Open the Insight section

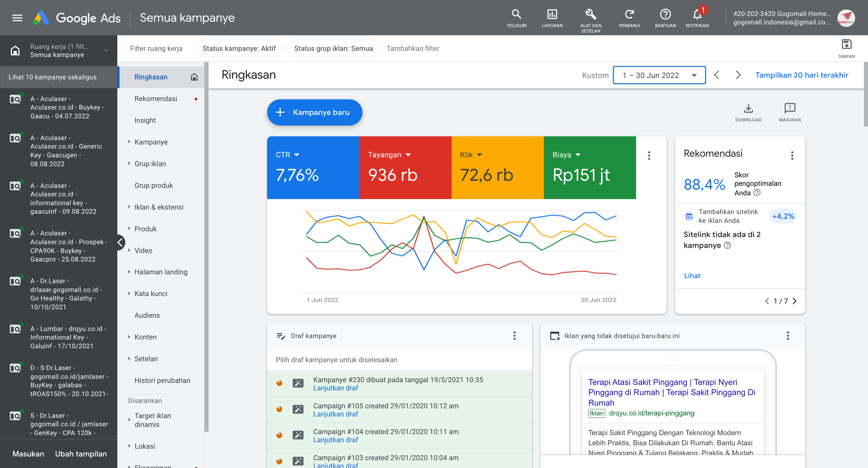click(x=145, y=120)
